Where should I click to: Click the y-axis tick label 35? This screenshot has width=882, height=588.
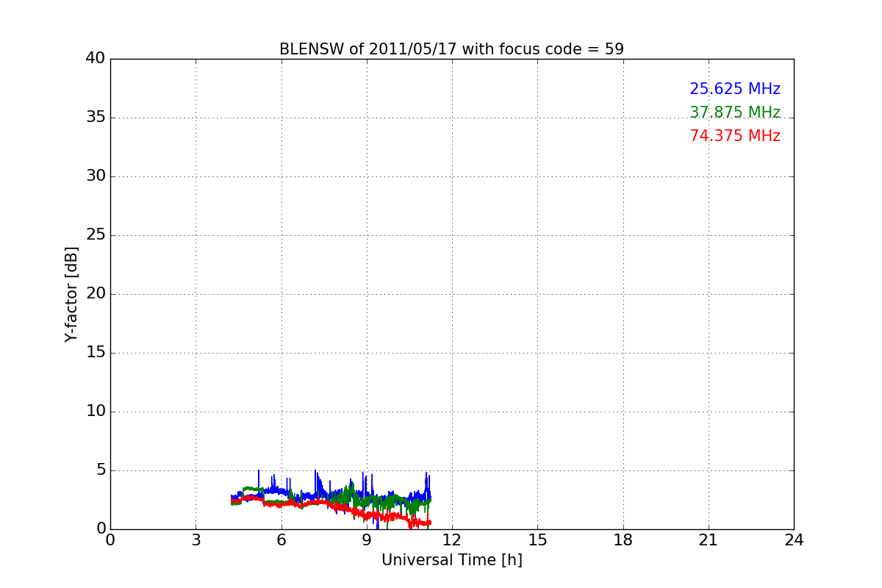pos(96,118)
